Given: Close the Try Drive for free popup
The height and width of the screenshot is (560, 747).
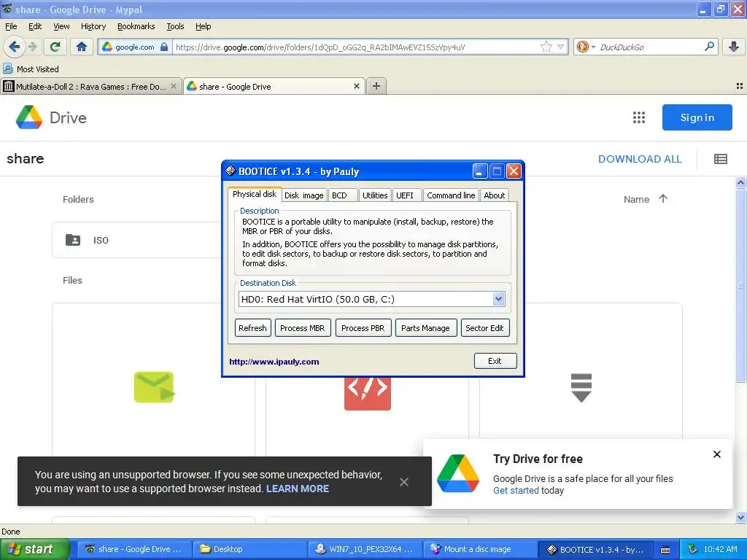Looking at the screenshot, I should coord(716,454).
